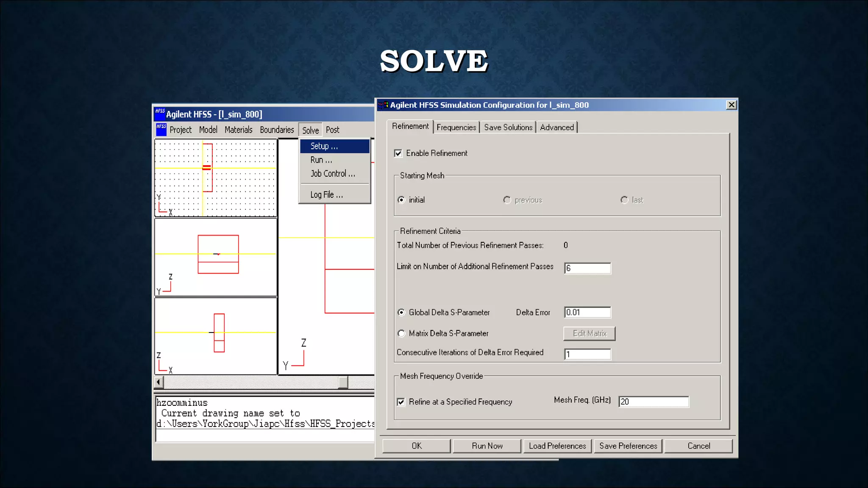Open the Post menu
The image size is (868, 488).
[332, 130]
